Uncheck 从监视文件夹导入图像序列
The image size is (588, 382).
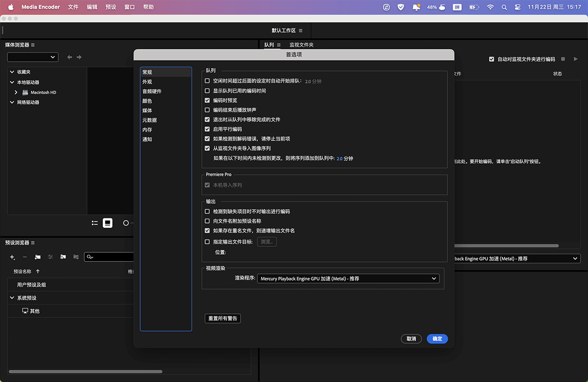207,148
